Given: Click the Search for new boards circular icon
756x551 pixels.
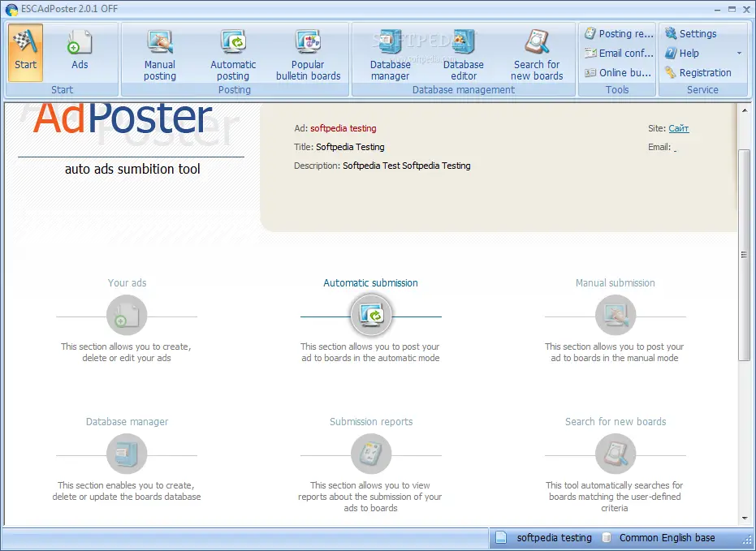Looking at the screenshot, I should tap(616, 454).
